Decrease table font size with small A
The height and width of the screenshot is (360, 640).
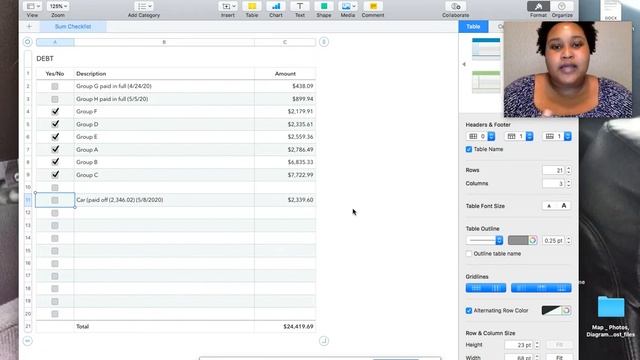[x=549, y=206]
